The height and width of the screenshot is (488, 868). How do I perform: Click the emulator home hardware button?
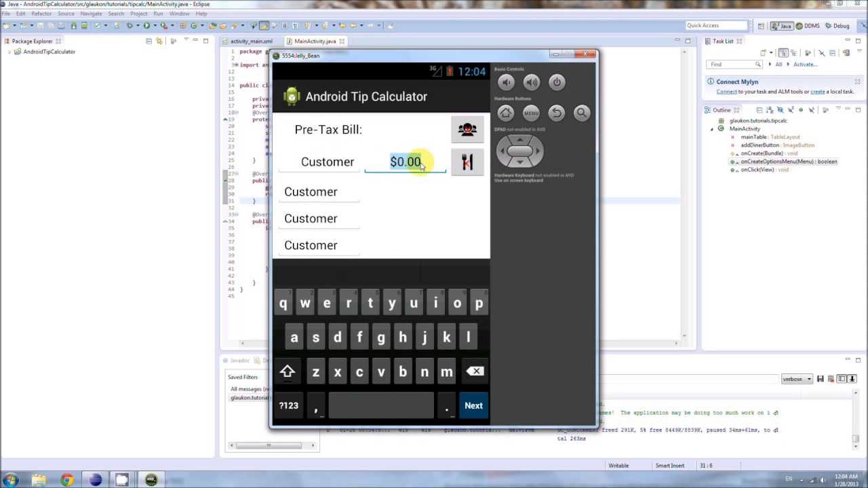(506, 113)
